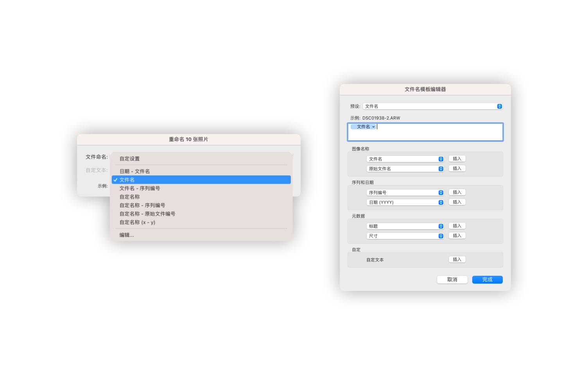Insert the 文件名 token
The height and width of the screenshot is (375, 588).
pyautogui.click(x=457, y=158)
